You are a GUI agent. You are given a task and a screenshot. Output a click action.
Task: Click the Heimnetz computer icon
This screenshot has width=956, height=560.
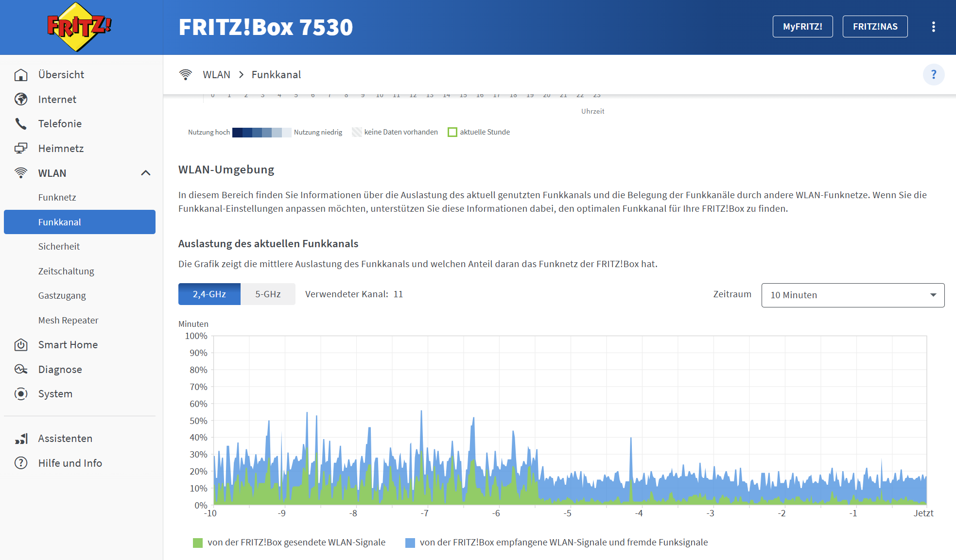tap(21, 148)
